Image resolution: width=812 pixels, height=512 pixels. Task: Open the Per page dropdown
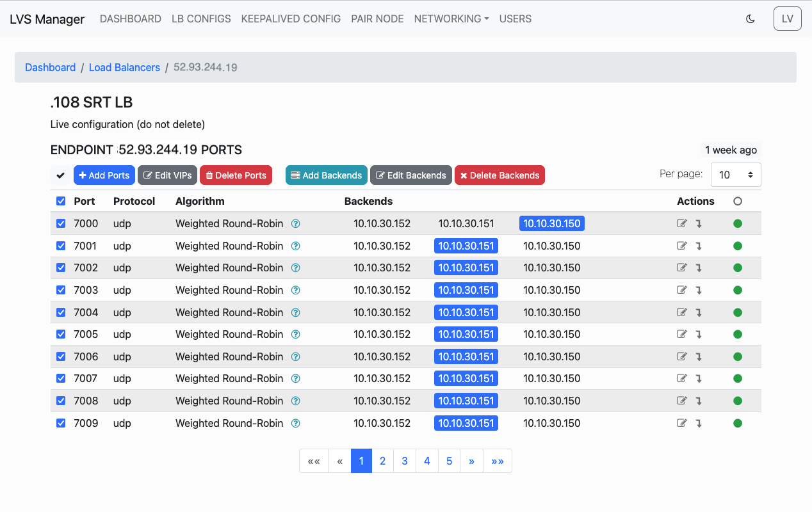tap(736, 175)
